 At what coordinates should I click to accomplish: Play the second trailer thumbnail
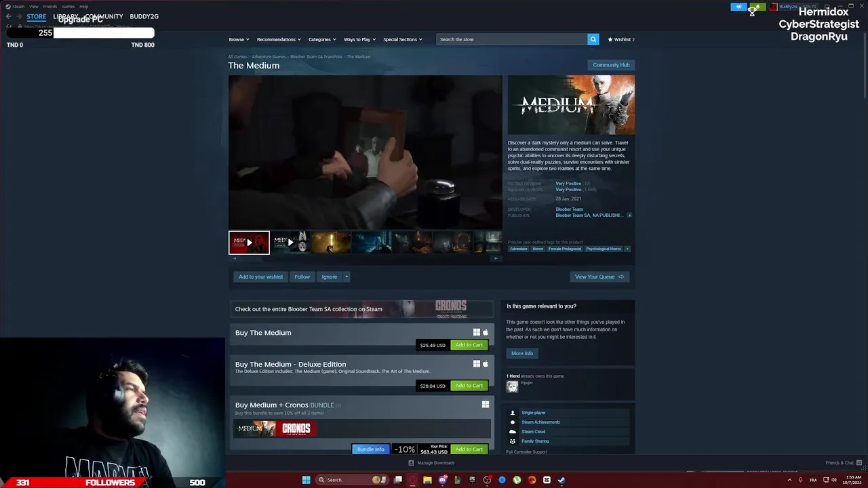click(290, 242)
